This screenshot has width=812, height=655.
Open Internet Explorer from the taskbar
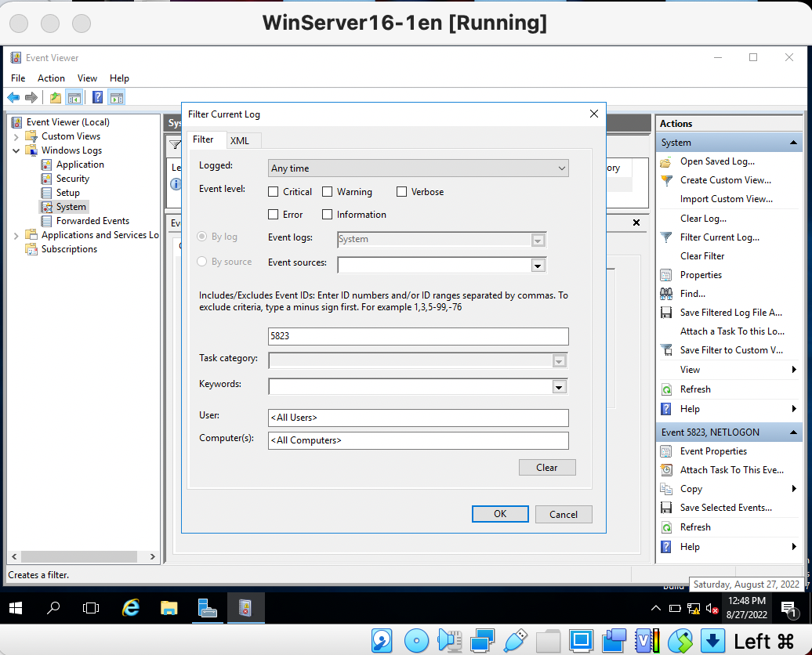coord(131,608)
